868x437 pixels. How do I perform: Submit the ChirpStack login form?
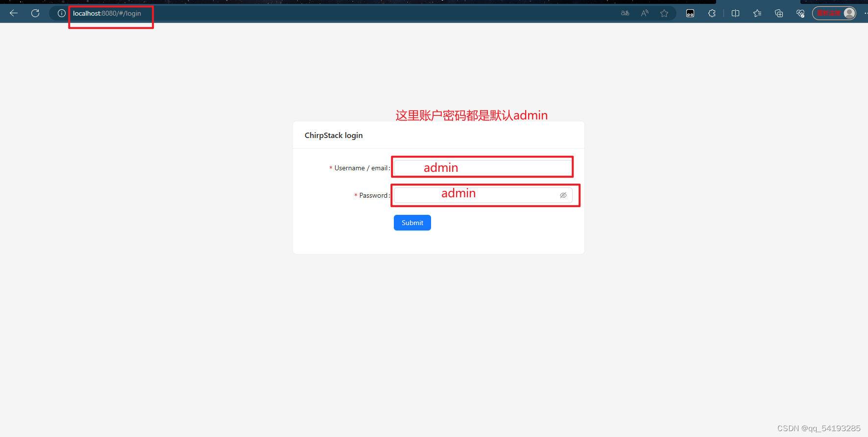(x=412, y=223)
